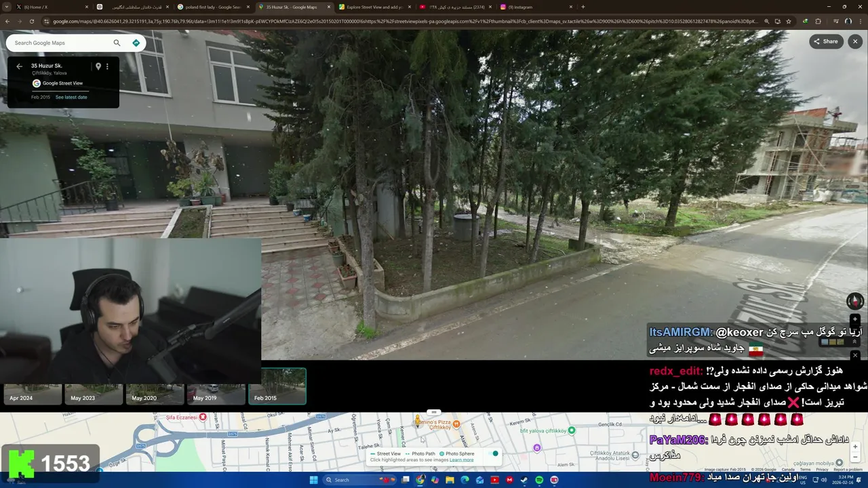Click the minimap collapse handle
Screen dimensions: 868x488
pos(434,412)
